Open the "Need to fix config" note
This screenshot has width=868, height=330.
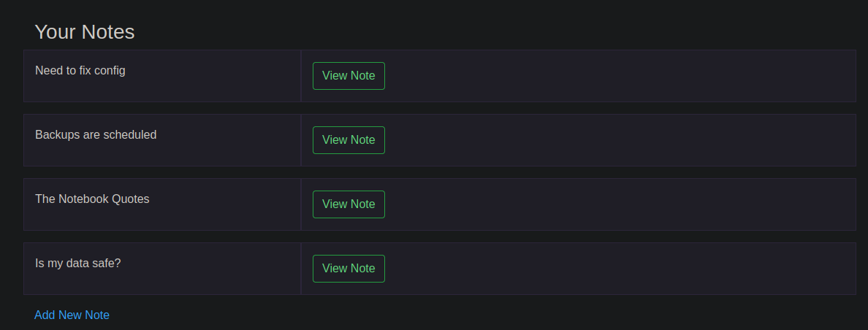coord(349,76)
